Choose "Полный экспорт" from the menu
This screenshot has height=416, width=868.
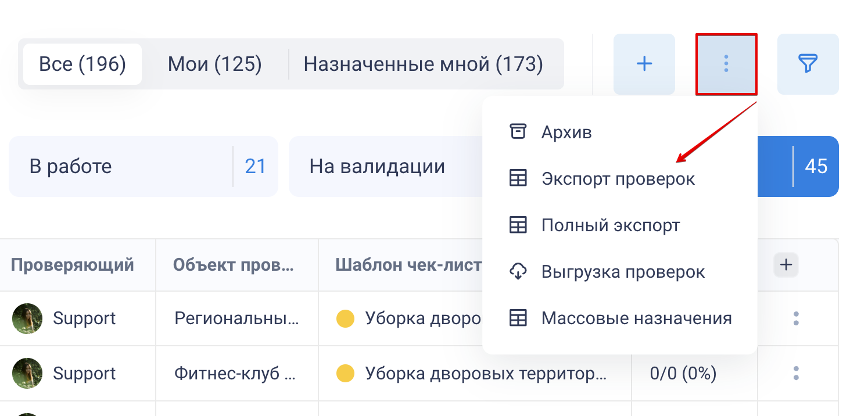click(x=610, y=225)
